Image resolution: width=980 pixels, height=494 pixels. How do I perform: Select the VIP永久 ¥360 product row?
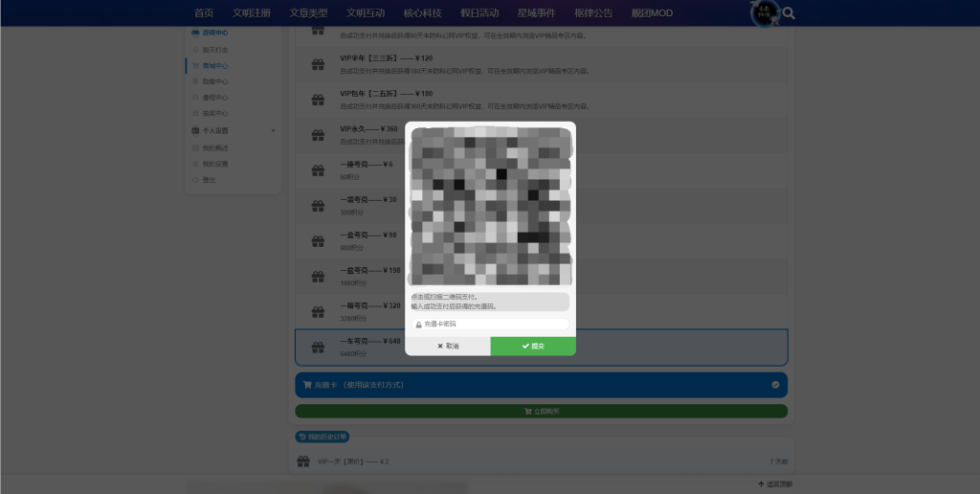pos(542,135)
